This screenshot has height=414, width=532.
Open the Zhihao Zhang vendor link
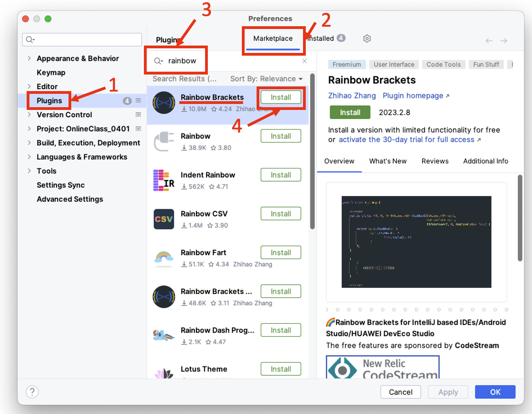[x=352, y=96]
